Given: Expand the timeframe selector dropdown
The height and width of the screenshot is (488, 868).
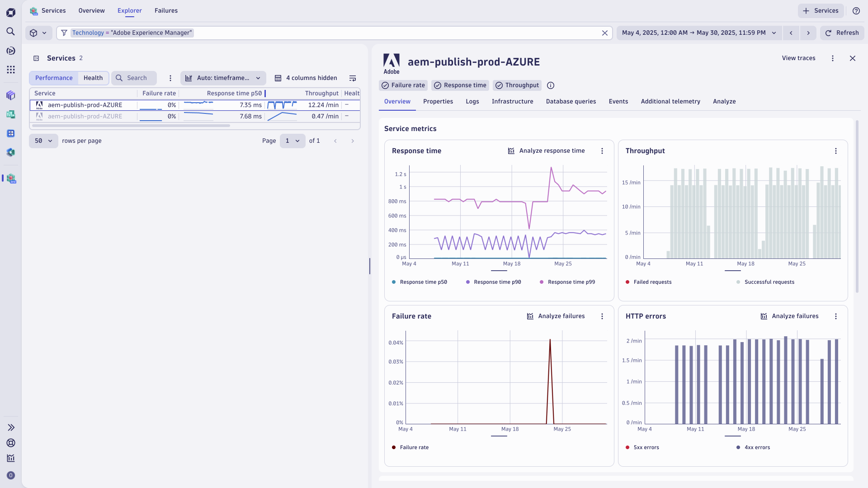Looking at the screenshot, I should pos(698,33).
